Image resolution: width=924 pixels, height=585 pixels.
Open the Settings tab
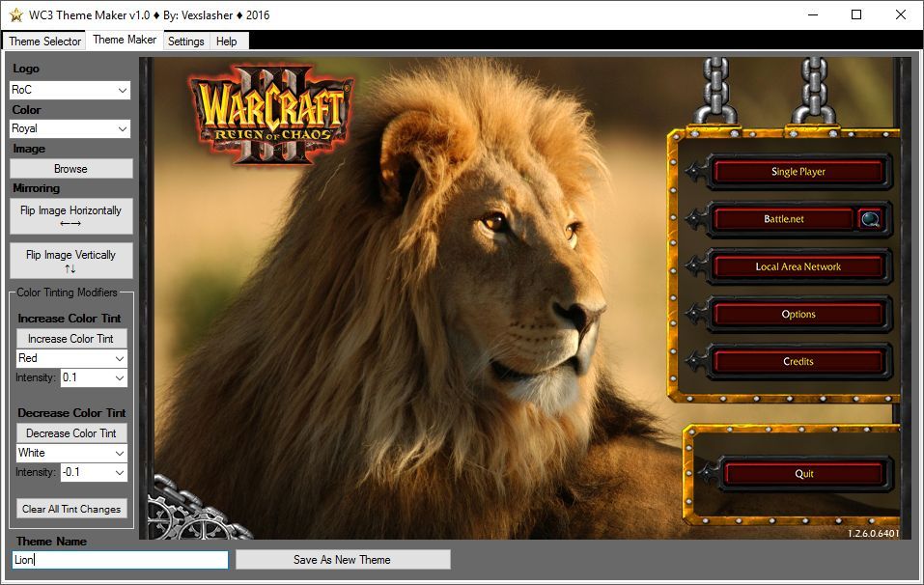tap(185, 42)
